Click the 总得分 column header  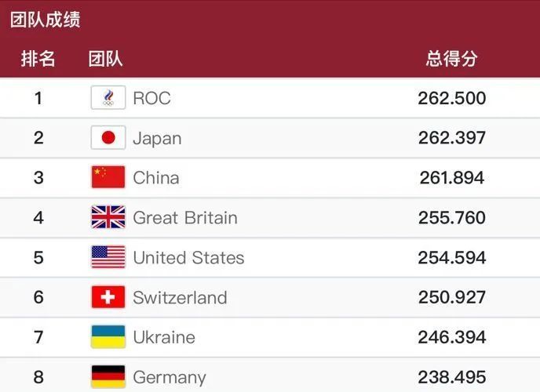[x=451, y=59]
